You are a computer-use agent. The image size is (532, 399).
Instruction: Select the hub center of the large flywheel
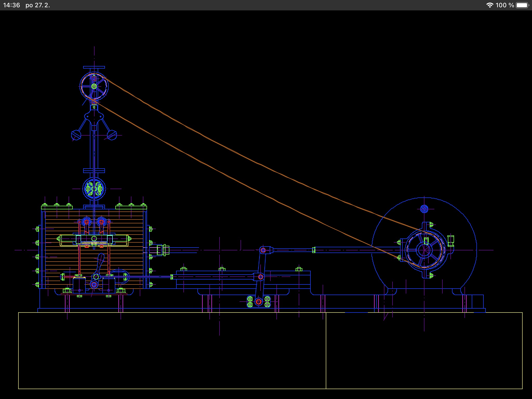point(424,250)
